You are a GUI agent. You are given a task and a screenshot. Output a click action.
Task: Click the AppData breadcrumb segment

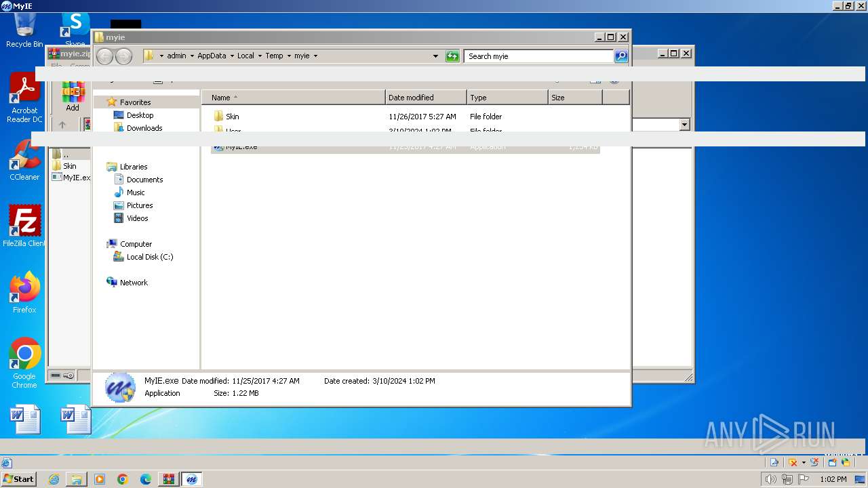[212, 56]
